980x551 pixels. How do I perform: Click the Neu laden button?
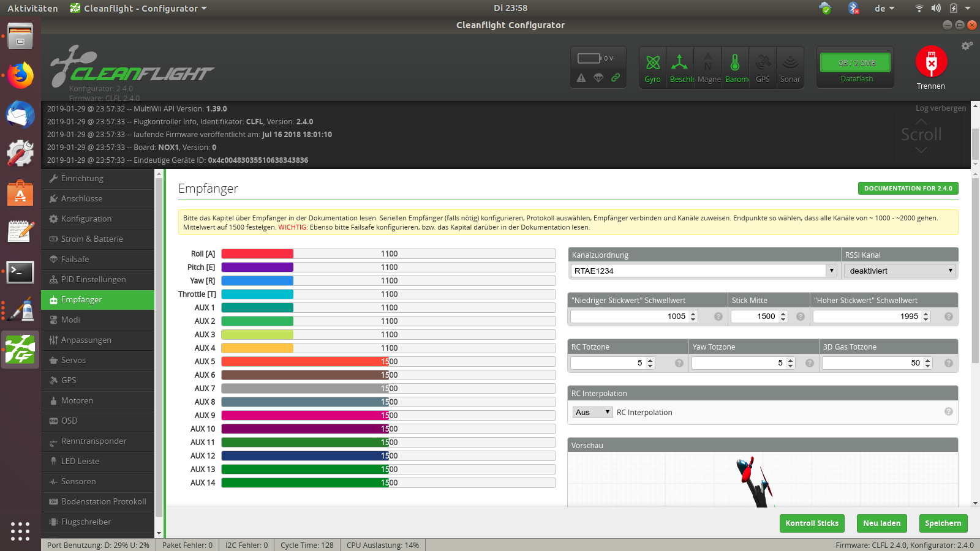point(881,523)
